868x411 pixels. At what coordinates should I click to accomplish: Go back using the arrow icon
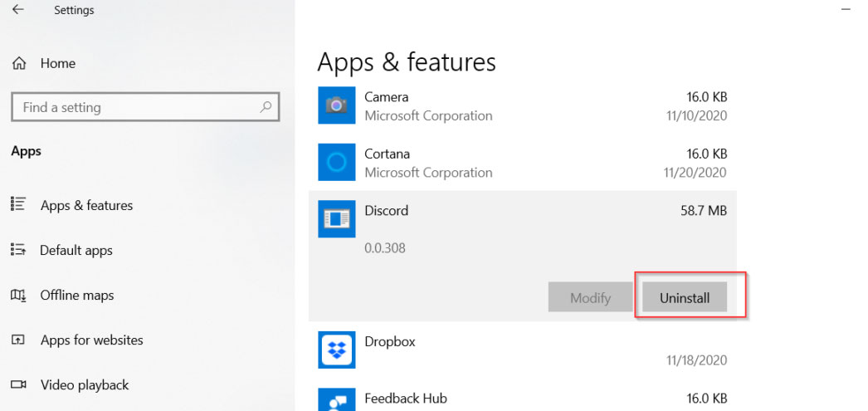(17, 9)
